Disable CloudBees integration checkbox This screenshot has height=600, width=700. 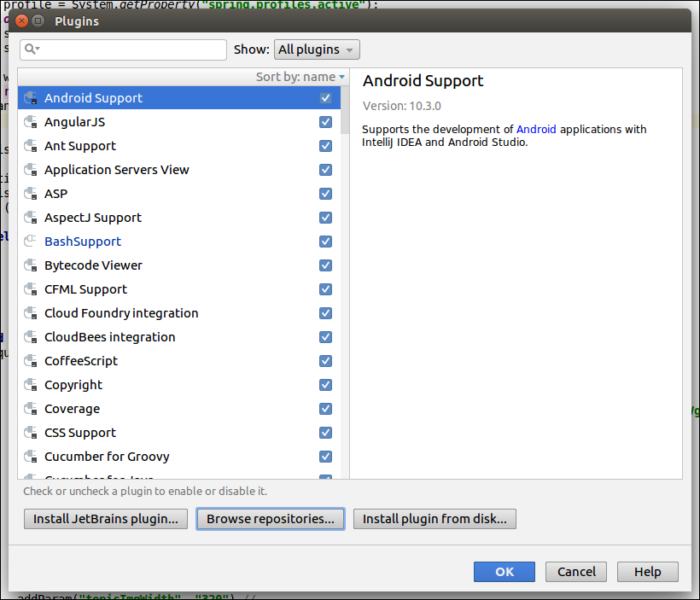(325, 336)
